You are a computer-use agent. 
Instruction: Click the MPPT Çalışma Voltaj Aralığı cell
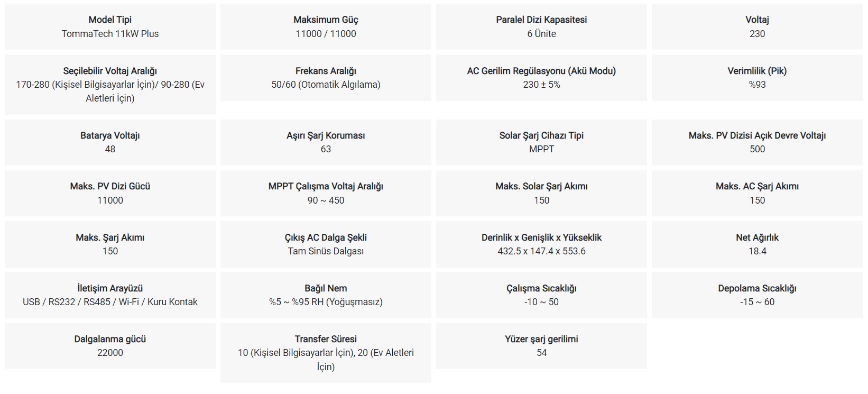tap(326, 193)
